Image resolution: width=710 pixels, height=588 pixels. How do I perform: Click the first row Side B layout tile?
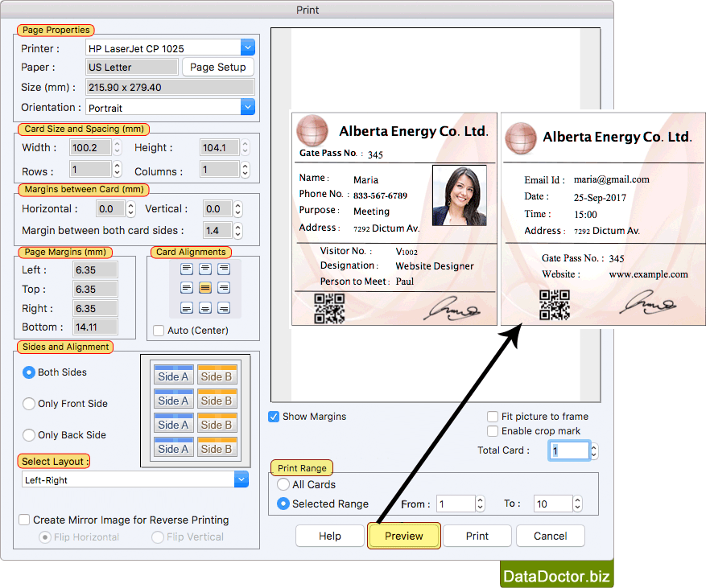[x=217, y=375]
